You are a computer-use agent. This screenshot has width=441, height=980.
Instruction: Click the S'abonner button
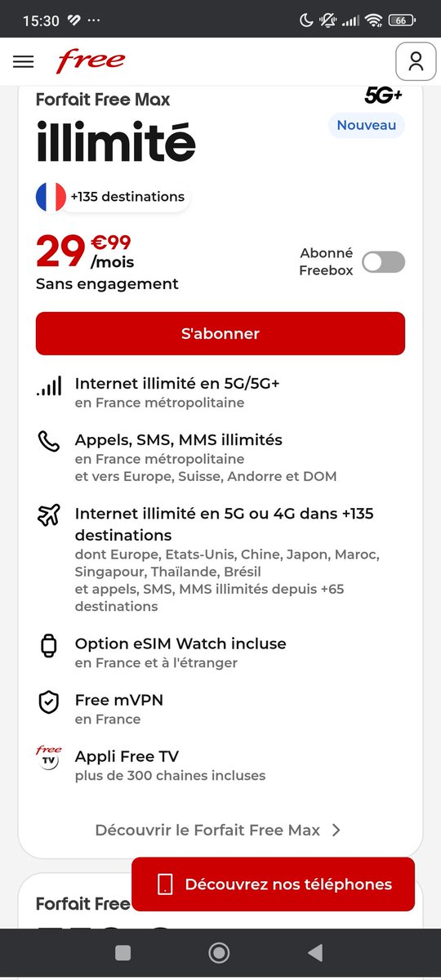pyautogui.click(x=220, y=333)
